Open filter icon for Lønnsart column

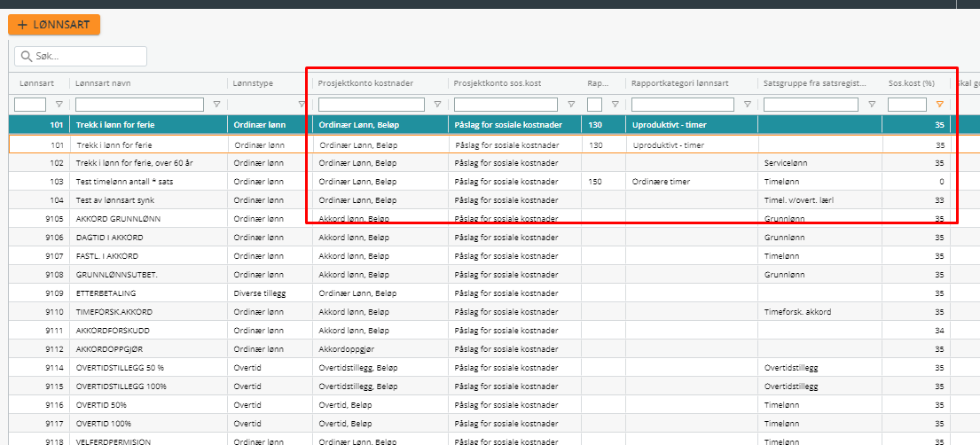(x=59, y=105)
